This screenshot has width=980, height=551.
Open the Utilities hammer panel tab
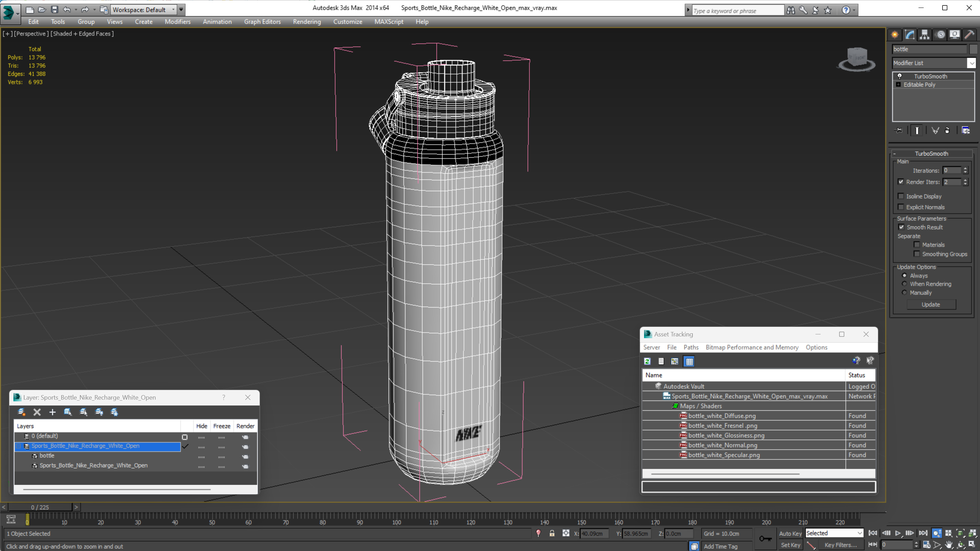(x=969, y=35)
